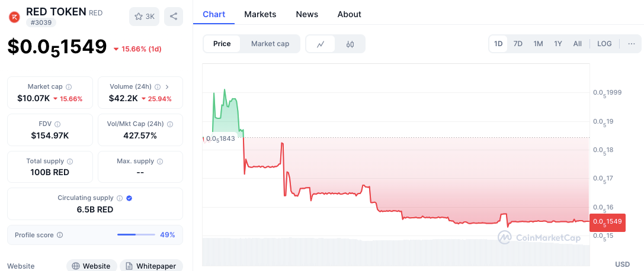Show Circulating supply info icon

(x=120, y=198)
